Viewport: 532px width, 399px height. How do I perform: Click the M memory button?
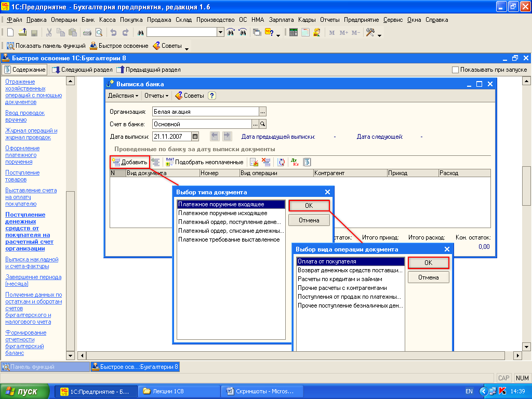(x=332, y=33)
